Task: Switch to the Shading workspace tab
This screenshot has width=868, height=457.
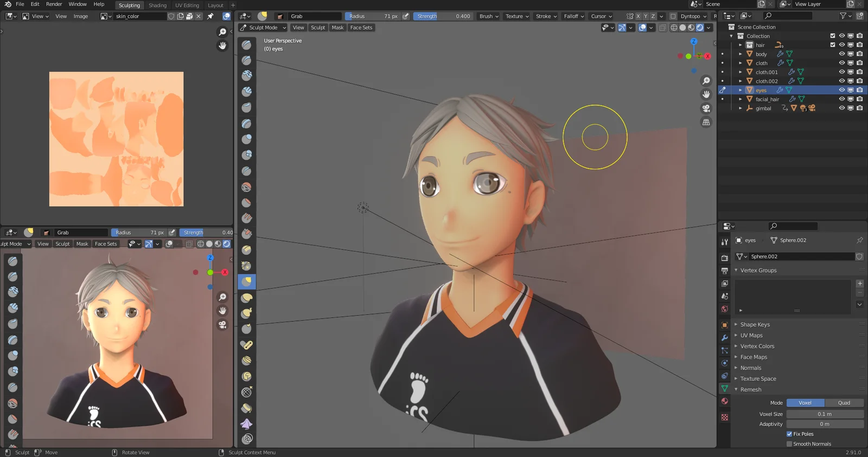Action: (x=157, y=5)
